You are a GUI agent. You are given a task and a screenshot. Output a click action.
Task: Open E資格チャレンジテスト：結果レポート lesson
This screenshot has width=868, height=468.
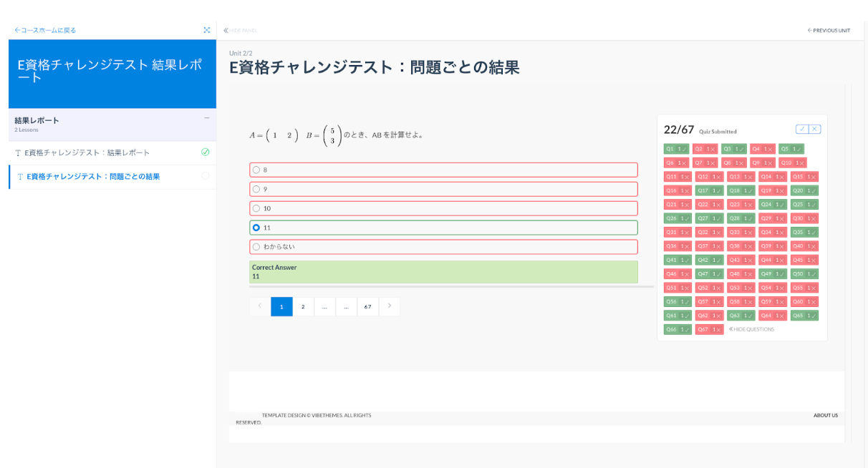coord(87,152)
